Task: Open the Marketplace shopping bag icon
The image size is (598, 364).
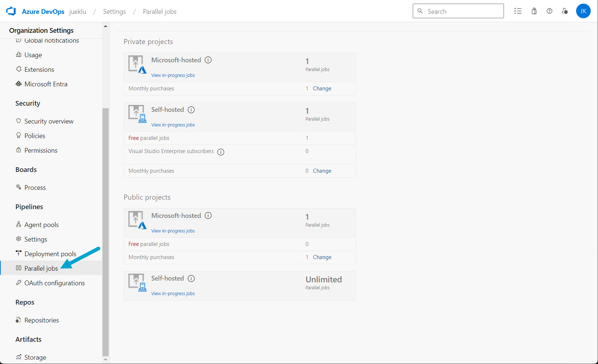Action: (x=534, y=11)
